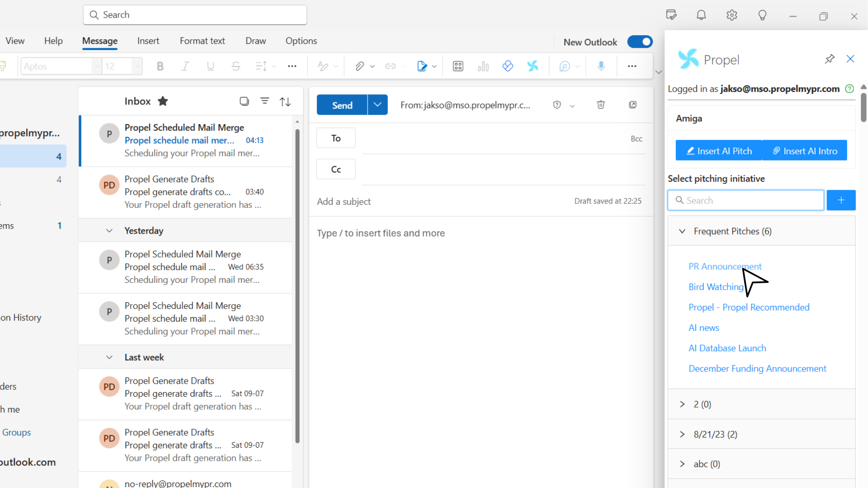Open the font name dropdown
This screenshot has height=488, width=868.
click(x=96, y=66)
